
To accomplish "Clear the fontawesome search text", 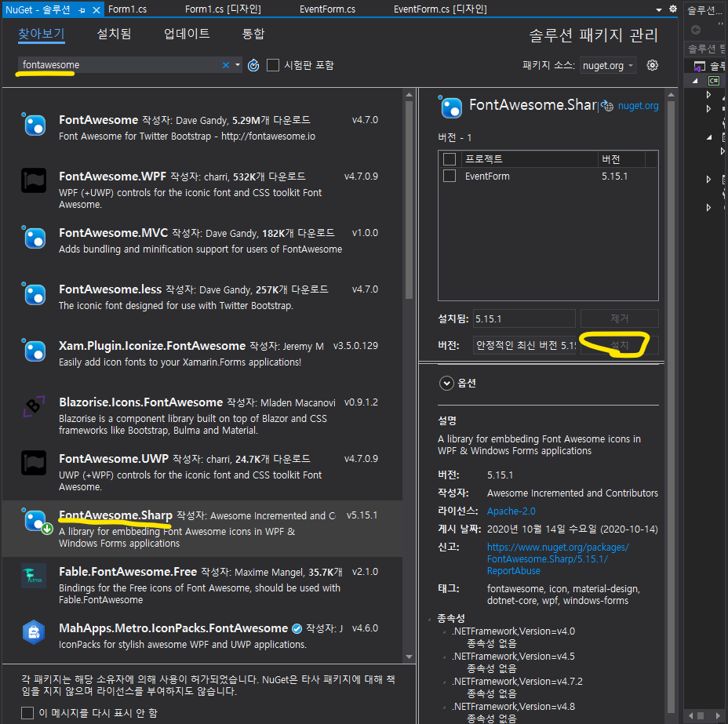I will (x=226, y=65).
